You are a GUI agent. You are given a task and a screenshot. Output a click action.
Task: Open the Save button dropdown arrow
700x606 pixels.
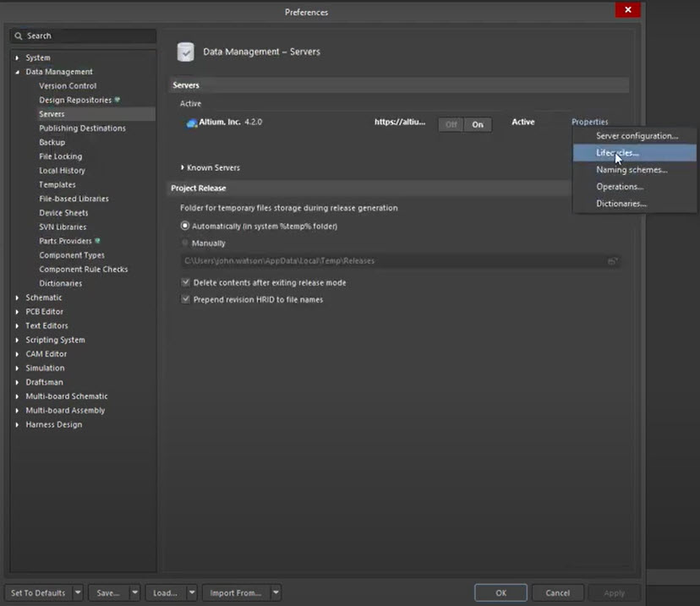[x=134, y=592]
